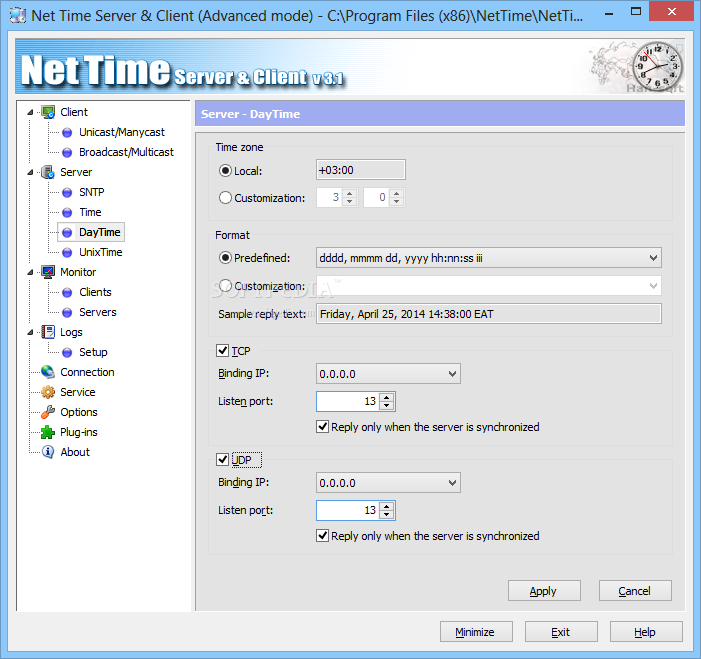Select the time zone Customization radio button
Image resolution: width=701 pixels, height=659 pixels.
pyautogui.click(x=225, y=198)
